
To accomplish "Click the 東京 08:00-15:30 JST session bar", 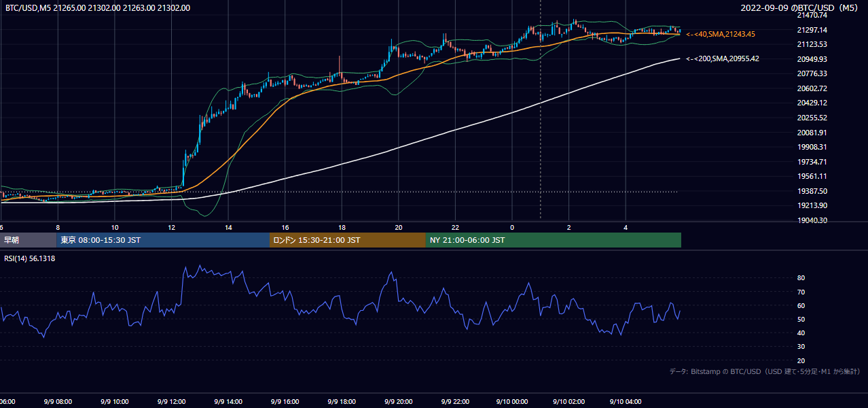I will [x=163, y=240].
